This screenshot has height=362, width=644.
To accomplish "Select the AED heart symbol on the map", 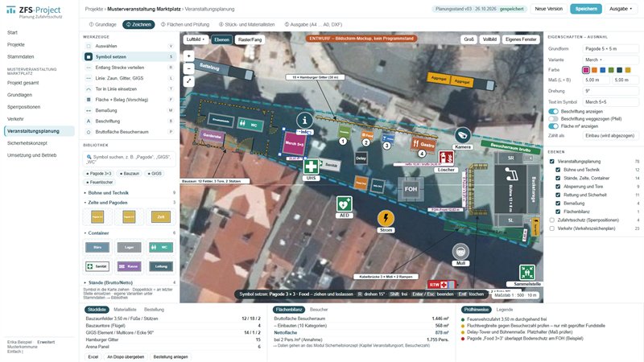I will click(x=345, y=204).
